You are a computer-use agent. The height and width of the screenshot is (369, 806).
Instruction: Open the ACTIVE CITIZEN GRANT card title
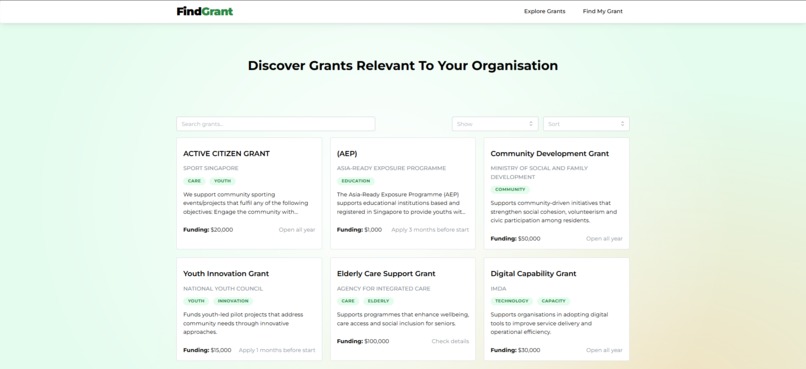(x=226, y=154)
